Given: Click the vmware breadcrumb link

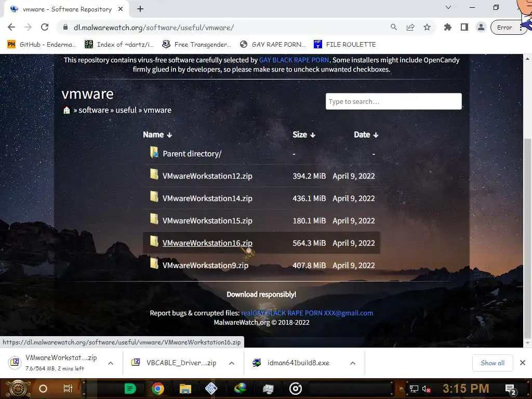Looking at the screenshot, I should (157, 110).
